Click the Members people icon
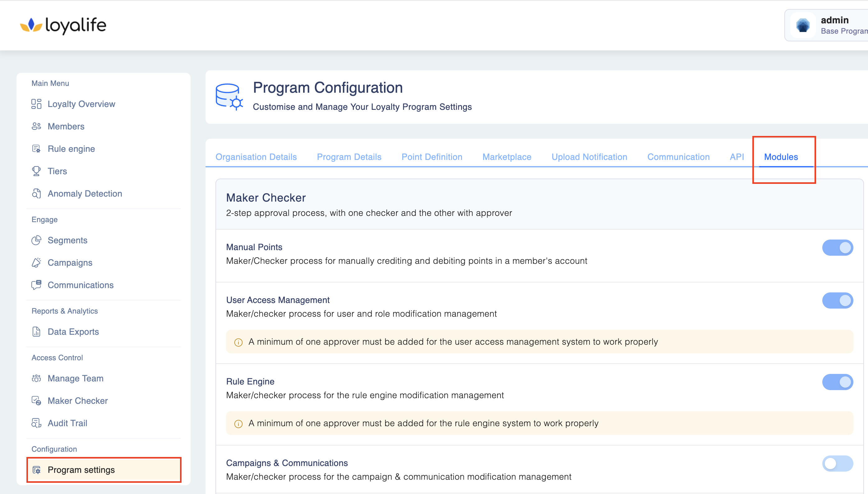 point(36,126)
